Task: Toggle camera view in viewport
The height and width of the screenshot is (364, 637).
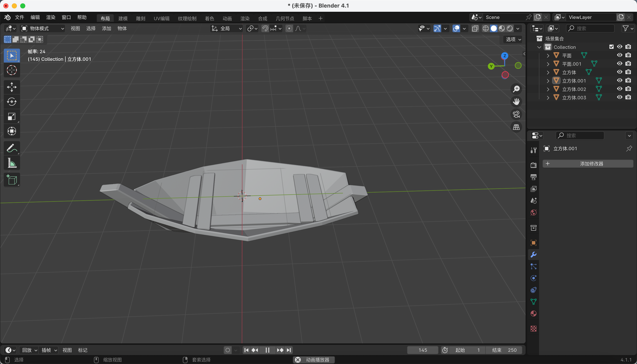Action: coord(516,114)
